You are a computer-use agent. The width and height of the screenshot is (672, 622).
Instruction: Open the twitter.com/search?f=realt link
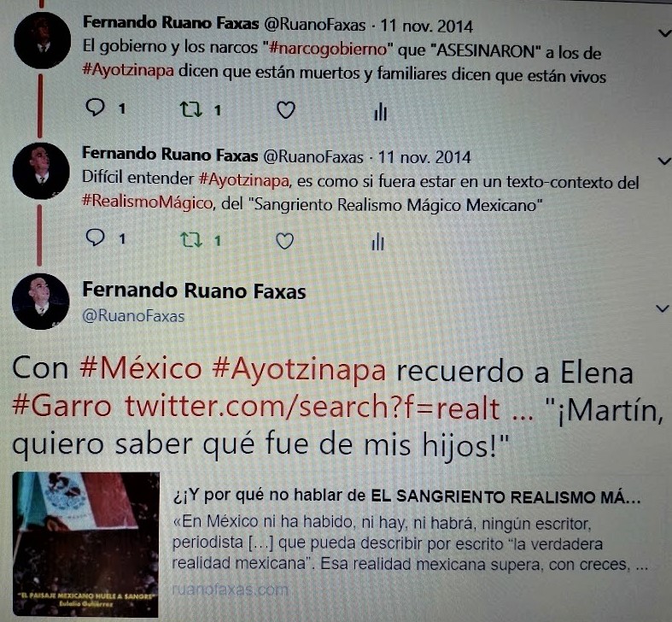313,407
